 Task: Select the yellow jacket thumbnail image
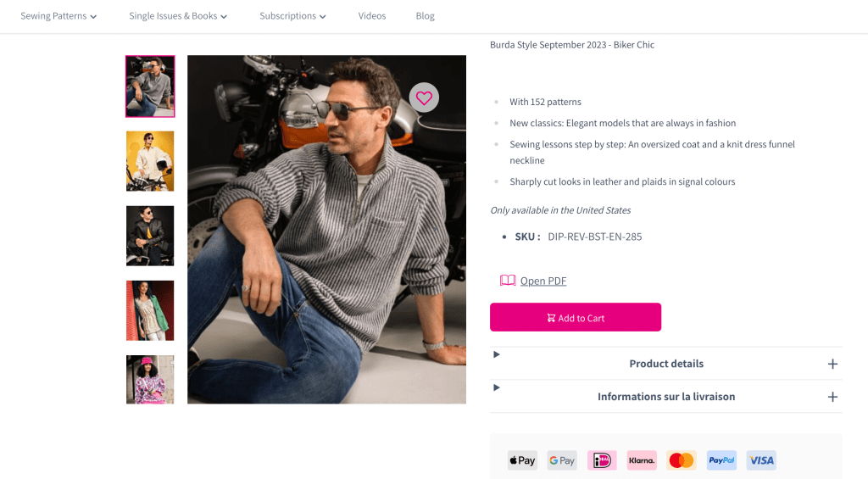coord(150,161)
